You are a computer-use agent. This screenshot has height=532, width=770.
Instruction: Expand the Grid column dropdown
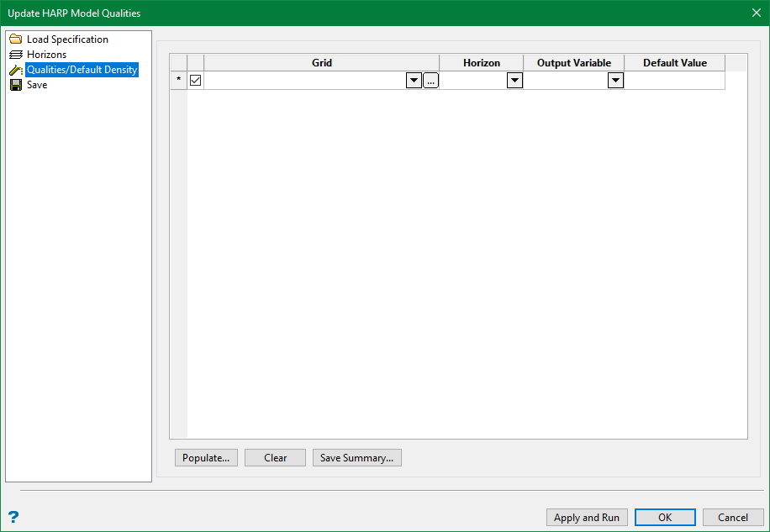(414, 81)
